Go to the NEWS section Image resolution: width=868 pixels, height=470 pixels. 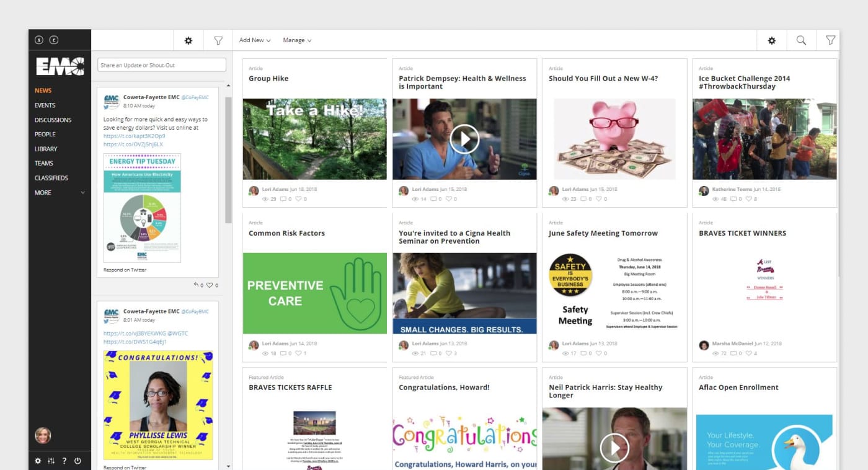click(x=43, y=91)
